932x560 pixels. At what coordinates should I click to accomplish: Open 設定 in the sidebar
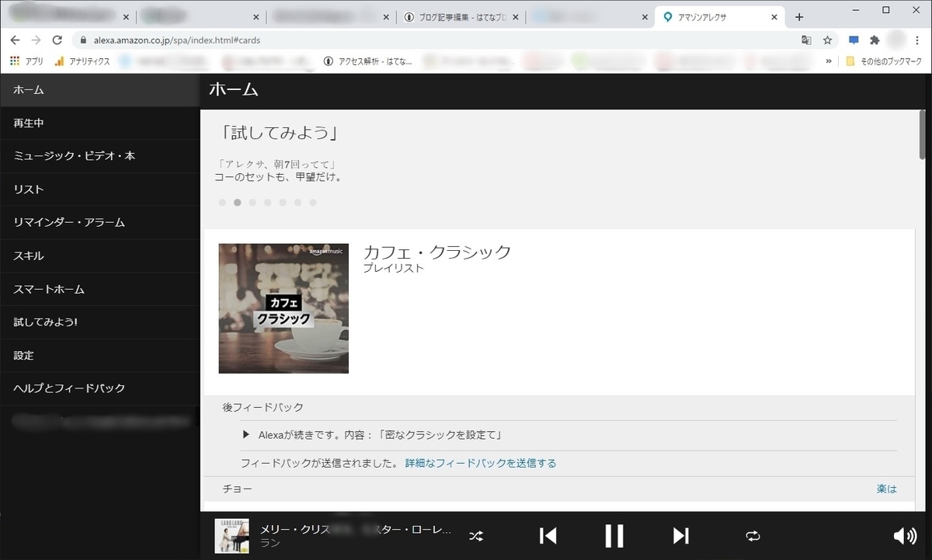99,355
